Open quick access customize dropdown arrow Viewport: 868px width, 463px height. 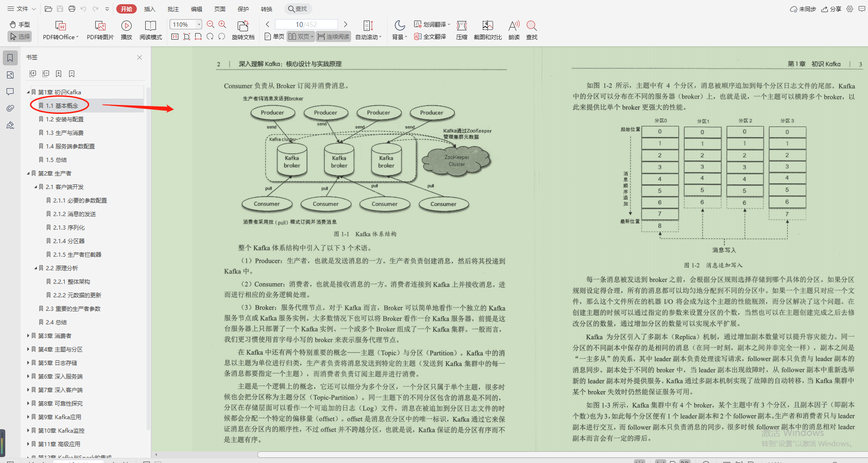[x=107, y=9]
